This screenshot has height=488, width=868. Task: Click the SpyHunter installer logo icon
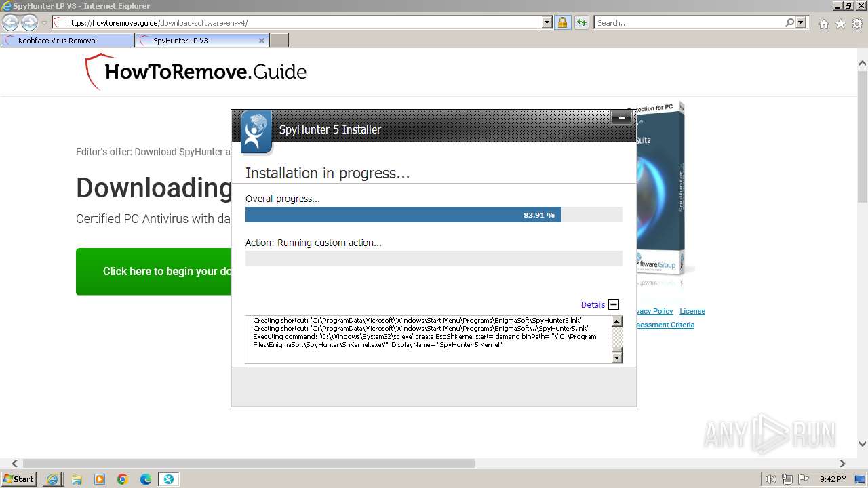[x=256, y=132]
